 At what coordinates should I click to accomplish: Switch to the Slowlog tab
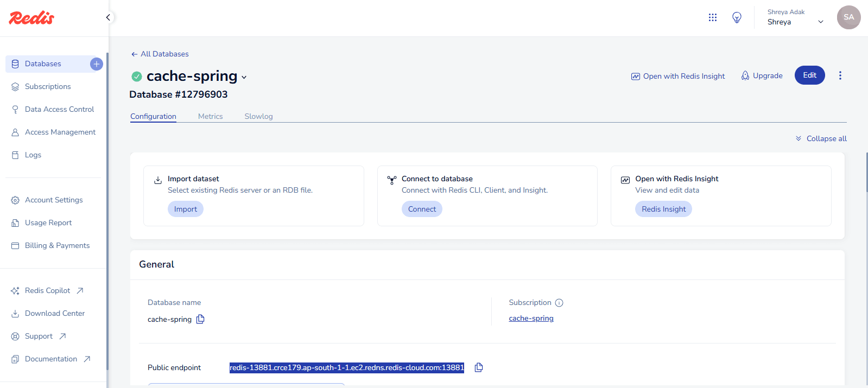[258, 116]
